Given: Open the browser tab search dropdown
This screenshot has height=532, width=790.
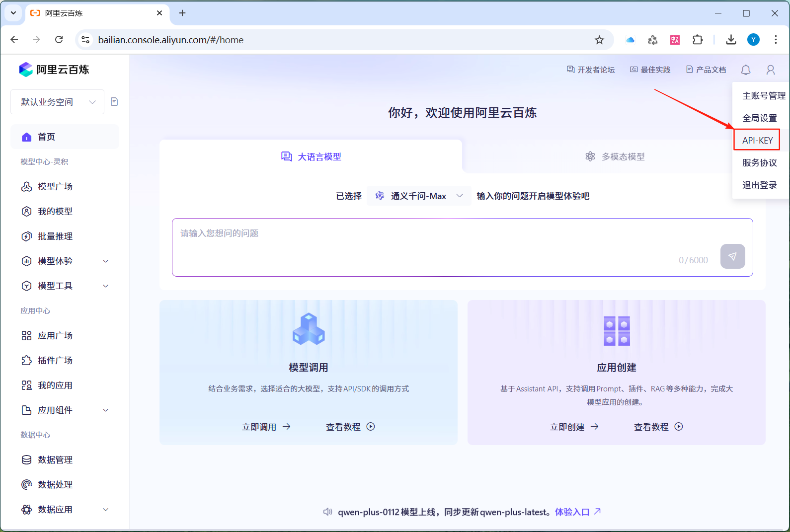Looking at the screenshot, I should tap(13, 13).
